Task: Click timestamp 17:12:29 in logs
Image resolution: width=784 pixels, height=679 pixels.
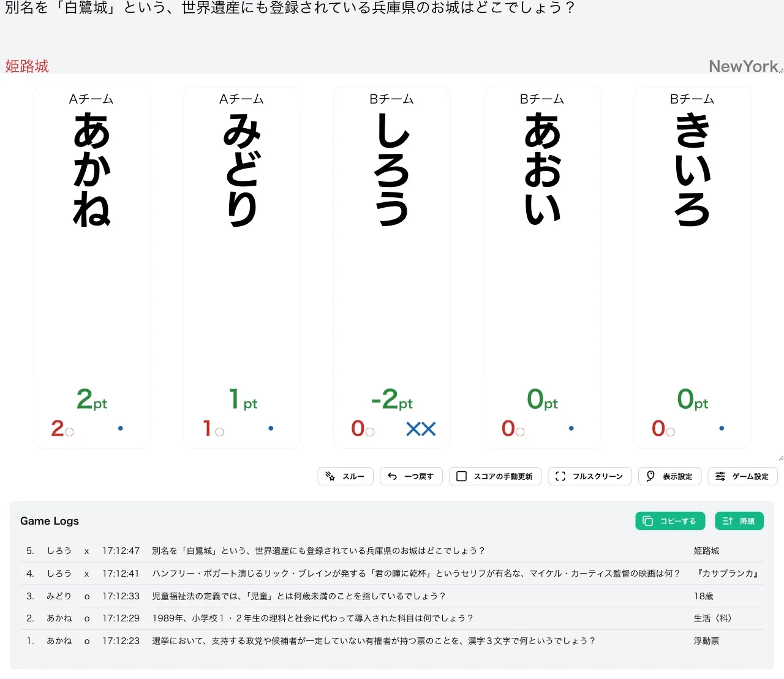Action: click(121, 618)
